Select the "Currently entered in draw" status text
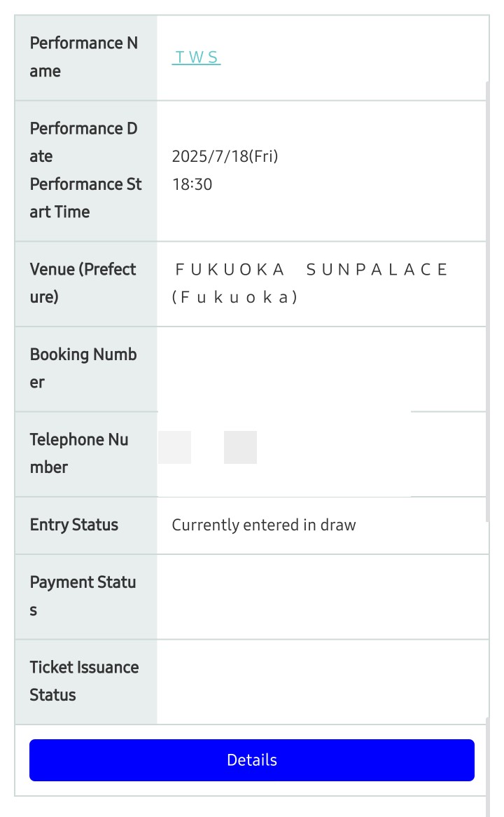 (264, 525)
